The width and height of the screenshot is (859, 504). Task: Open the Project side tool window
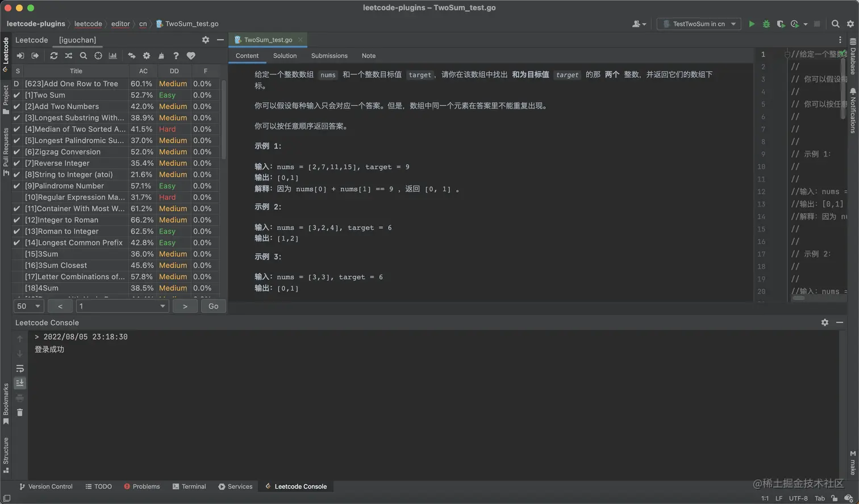(x=6, y=99)
